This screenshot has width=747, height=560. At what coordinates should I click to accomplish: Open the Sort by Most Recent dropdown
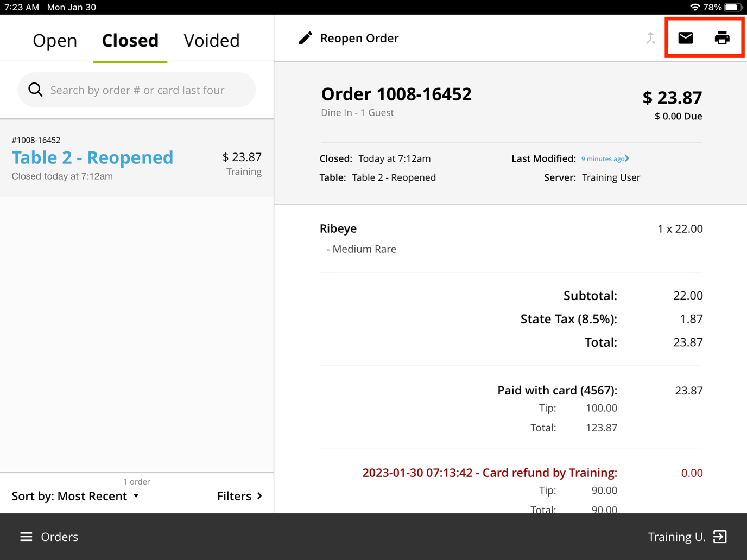point(75,495)
